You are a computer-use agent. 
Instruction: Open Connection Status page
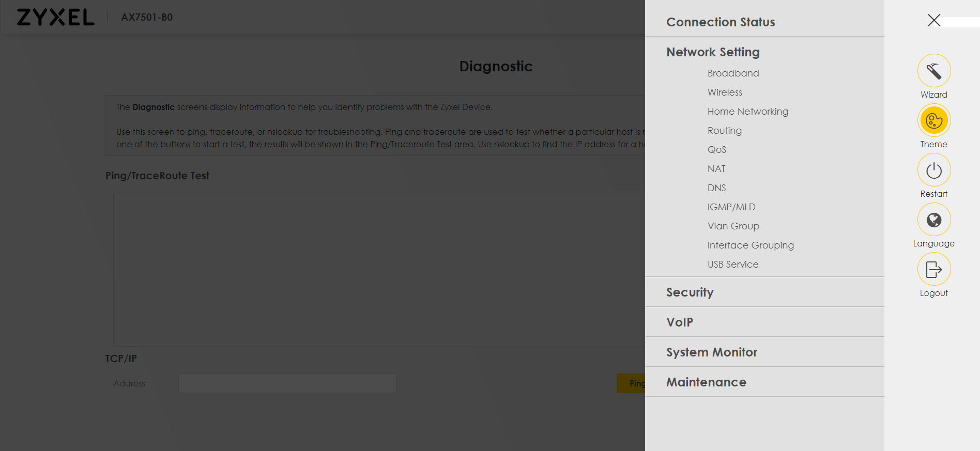[720, 22]
